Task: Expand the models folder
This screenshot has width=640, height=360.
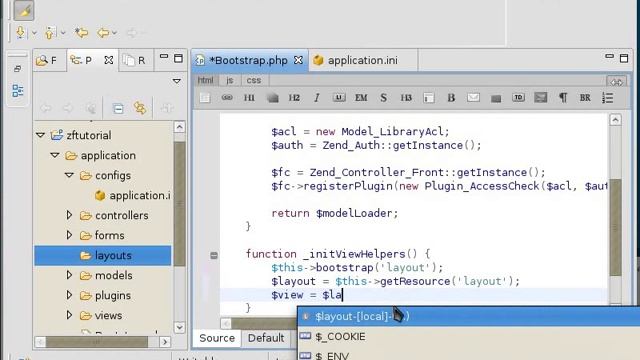Action: coord(69,275)
